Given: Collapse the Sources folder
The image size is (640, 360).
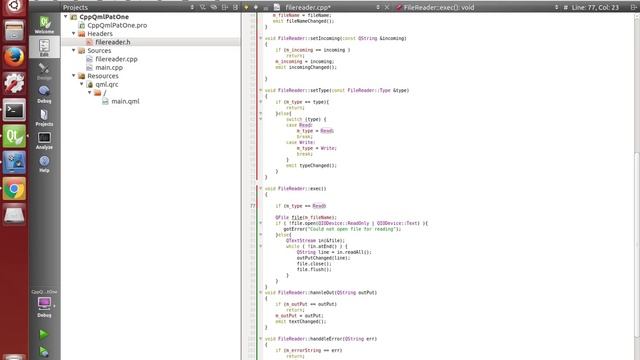Looking at the screenshot, I should (x=74, y=51).
